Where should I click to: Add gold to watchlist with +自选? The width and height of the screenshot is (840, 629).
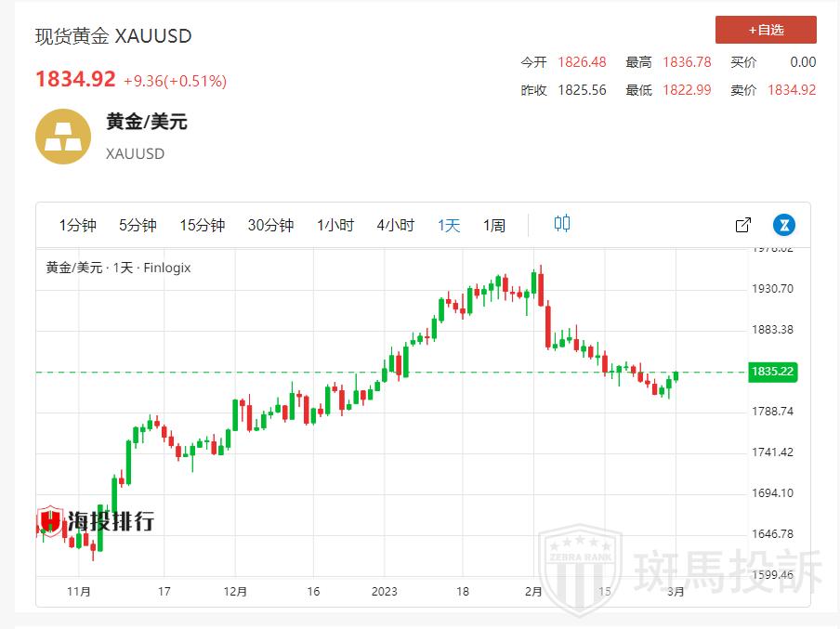click(x=766, y=30)
